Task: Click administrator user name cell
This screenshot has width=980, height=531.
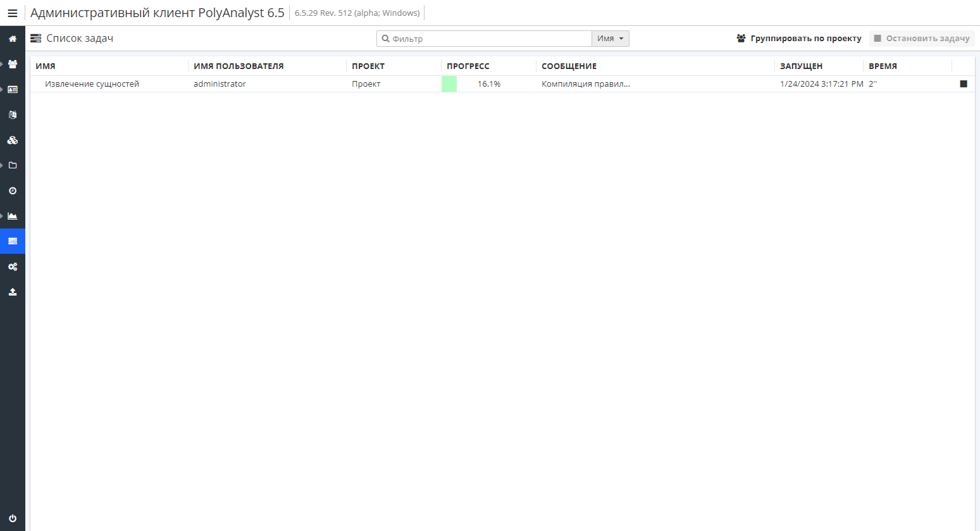Action: (x=220, y=84)
